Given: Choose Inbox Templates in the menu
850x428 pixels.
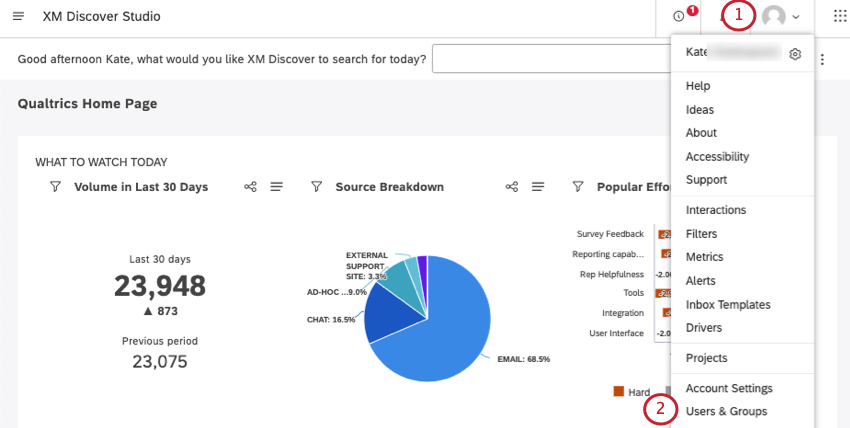Looking at the screenshot, I should pos(728,304).
